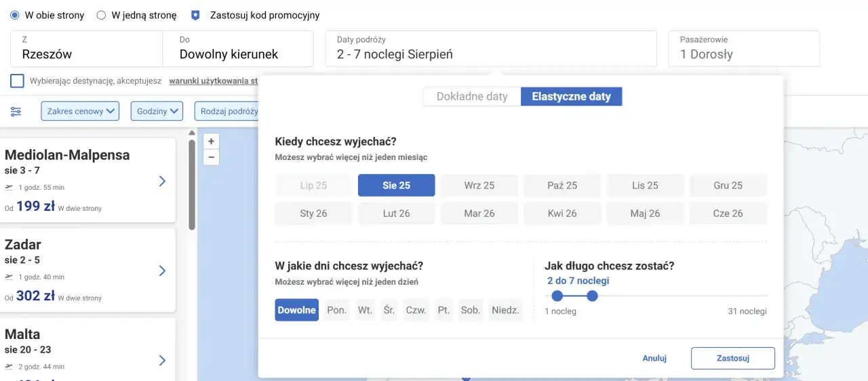Select the 'W jedną stronę' radio button
The image size is (868, 381).
pyautogui.click(x=101, y=15)
